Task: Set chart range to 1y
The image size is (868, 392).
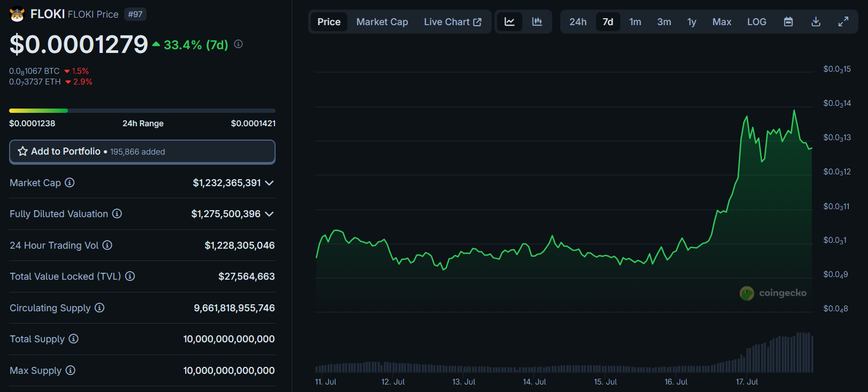Action: (692, 22)
